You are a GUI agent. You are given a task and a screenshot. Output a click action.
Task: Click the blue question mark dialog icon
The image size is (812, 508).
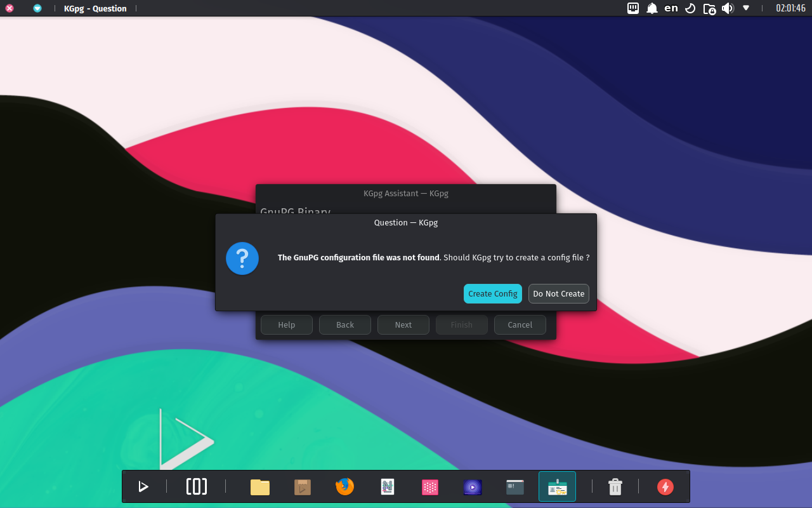[242, 258]
